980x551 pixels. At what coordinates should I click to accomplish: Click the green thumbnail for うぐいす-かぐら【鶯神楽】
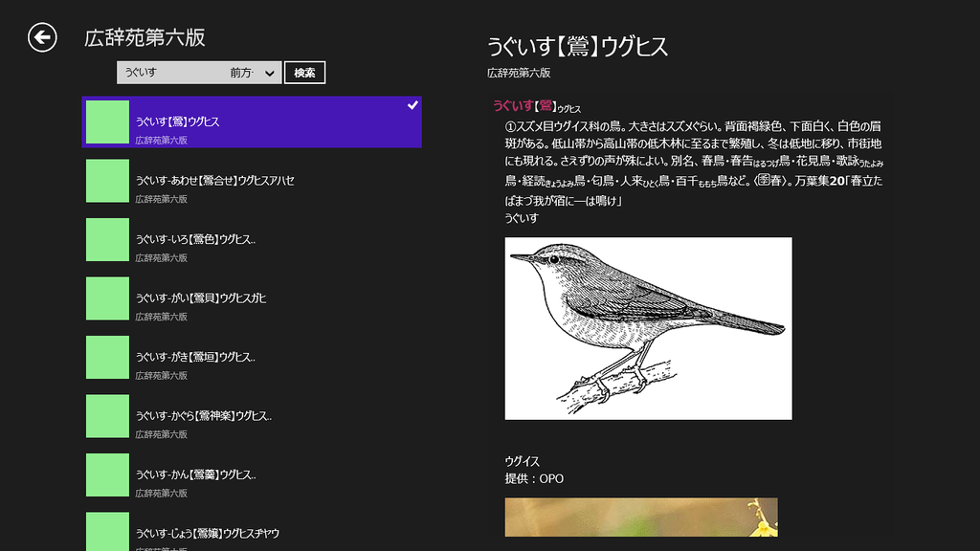[106, 416]
